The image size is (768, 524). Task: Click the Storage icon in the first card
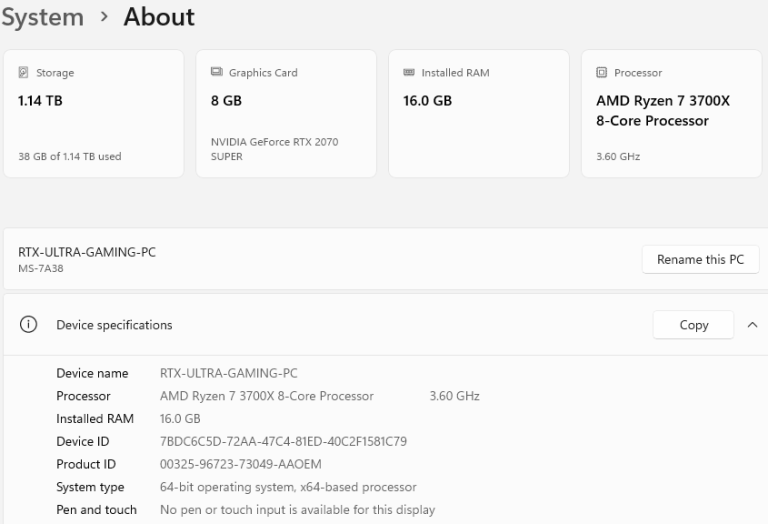[x=23, y=73]
